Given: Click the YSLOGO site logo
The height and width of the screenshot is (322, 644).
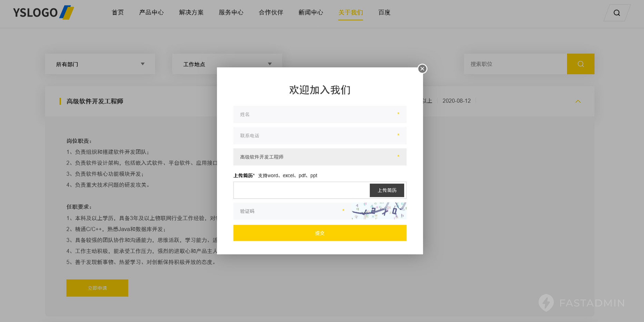Looking at the screenshot, I should (43, 12).
